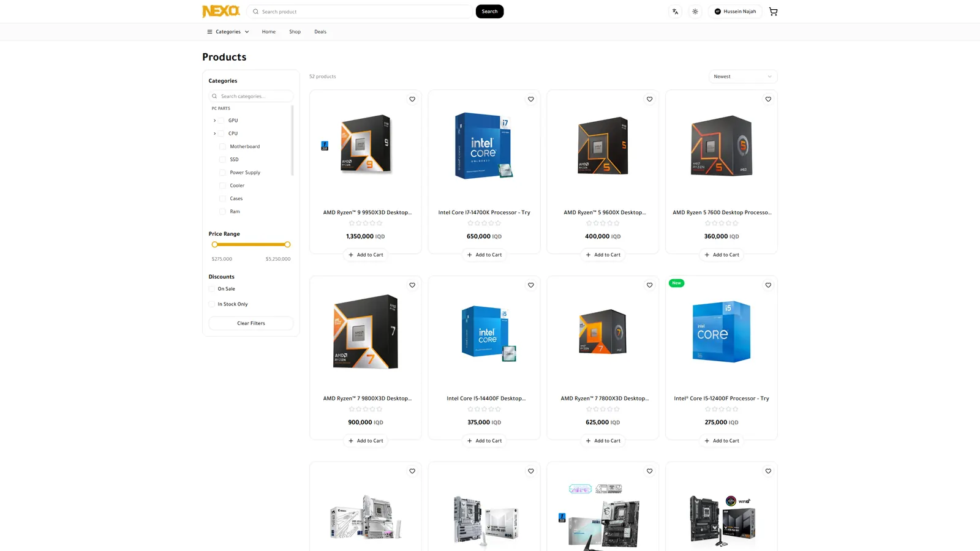
Task: Check the Power Supply category checkbox
Action: click(x=222, y=173)
